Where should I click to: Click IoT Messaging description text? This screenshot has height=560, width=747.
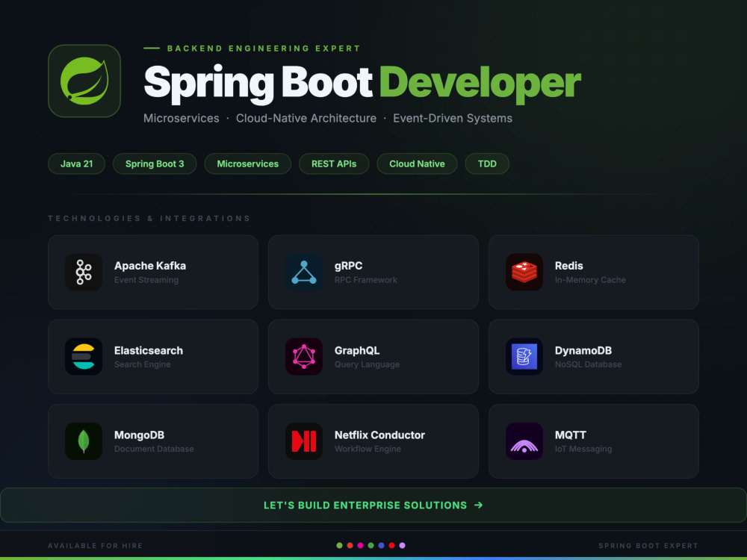[x=583, y=449]
